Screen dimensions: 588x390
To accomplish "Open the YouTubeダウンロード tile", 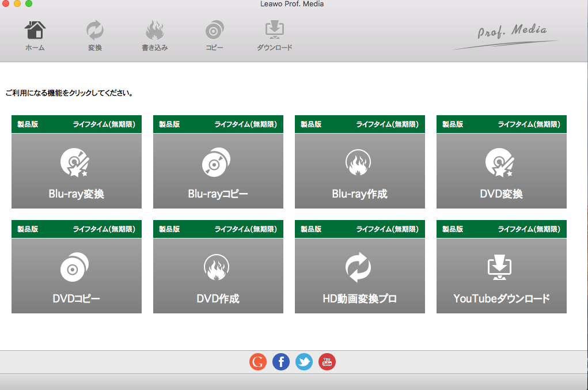I will [502, 276].
